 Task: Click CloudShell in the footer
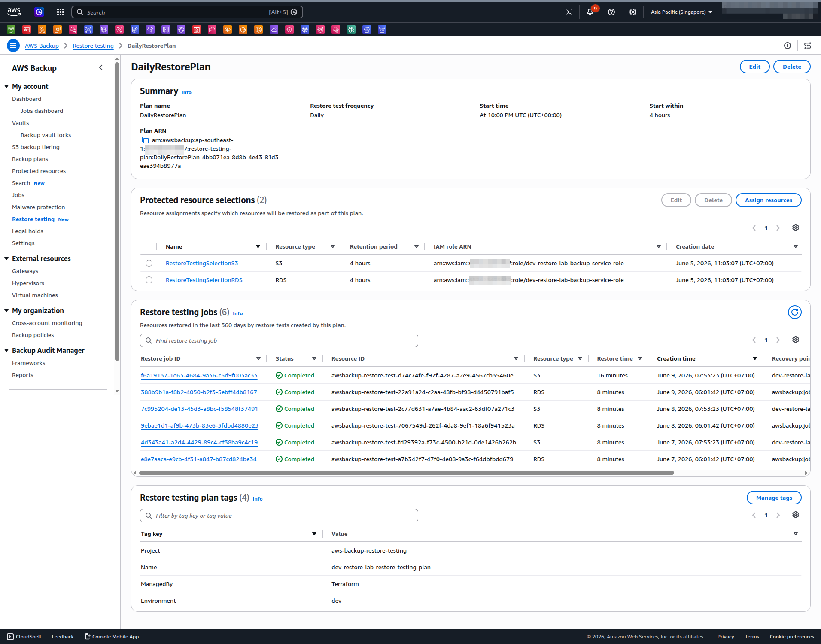pyautogui.click(x=24, y=637)
